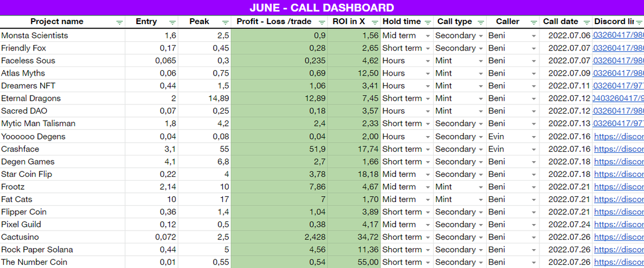Select the Degen Games project cell
Viewport: 644px width, 268px height.
62,162
